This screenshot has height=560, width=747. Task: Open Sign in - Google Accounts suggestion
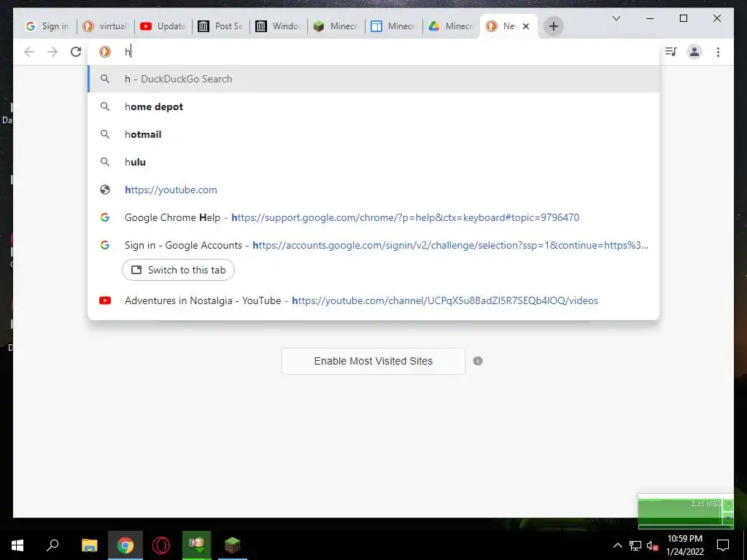tap(374, 245)
